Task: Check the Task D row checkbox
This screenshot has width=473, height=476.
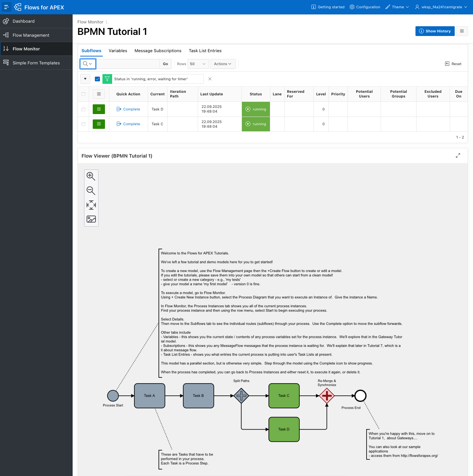Action: 83,109
